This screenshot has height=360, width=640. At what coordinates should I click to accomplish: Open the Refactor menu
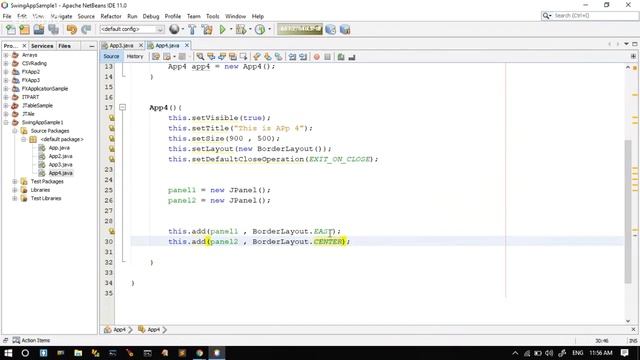pos(111,16)
